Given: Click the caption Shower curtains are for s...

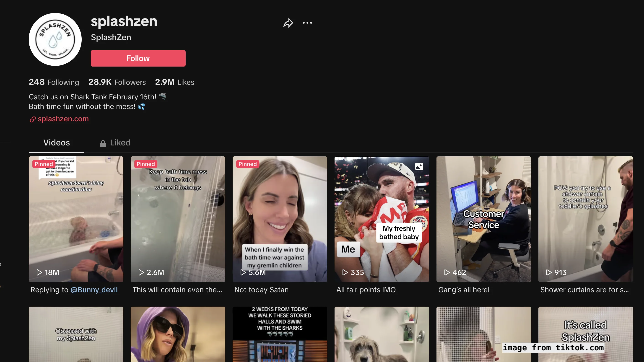Looking at the screenshot, I should point(584,290).
